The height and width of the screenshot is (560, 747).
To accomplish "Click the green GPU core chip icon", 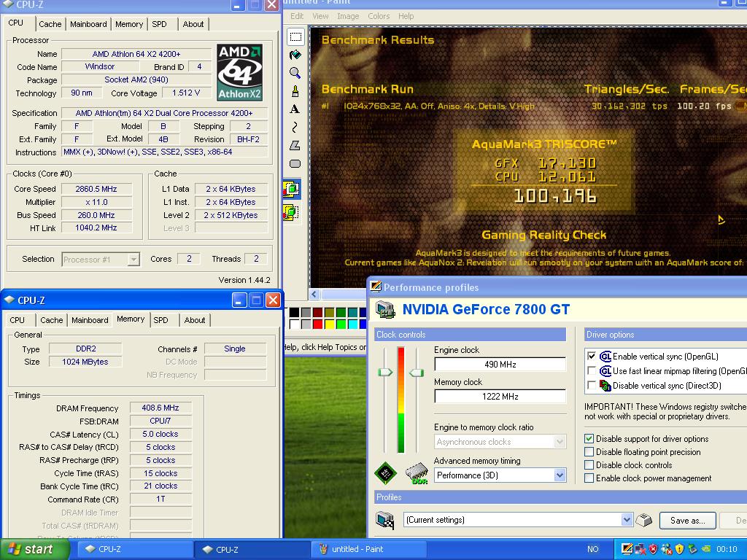I will click(x=385, y=473).
